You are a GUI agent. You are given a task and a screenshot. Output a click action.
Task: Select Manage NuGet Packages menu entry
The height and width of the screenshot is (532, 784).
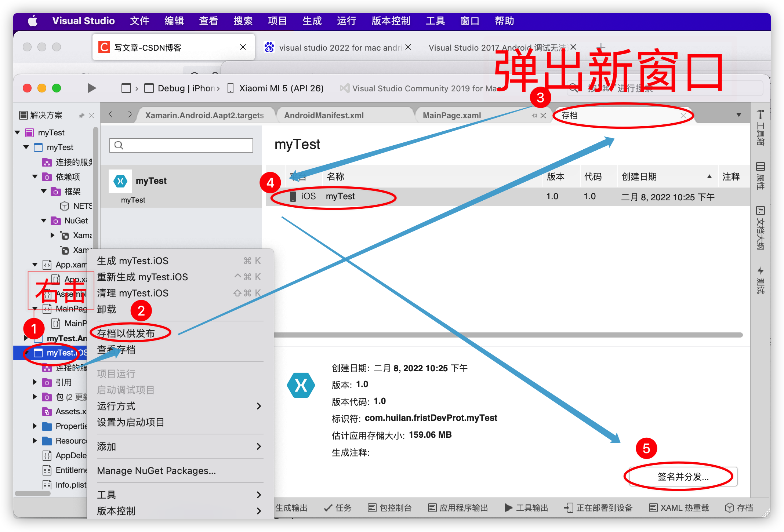pyautogui.click(x=156, y=471)
